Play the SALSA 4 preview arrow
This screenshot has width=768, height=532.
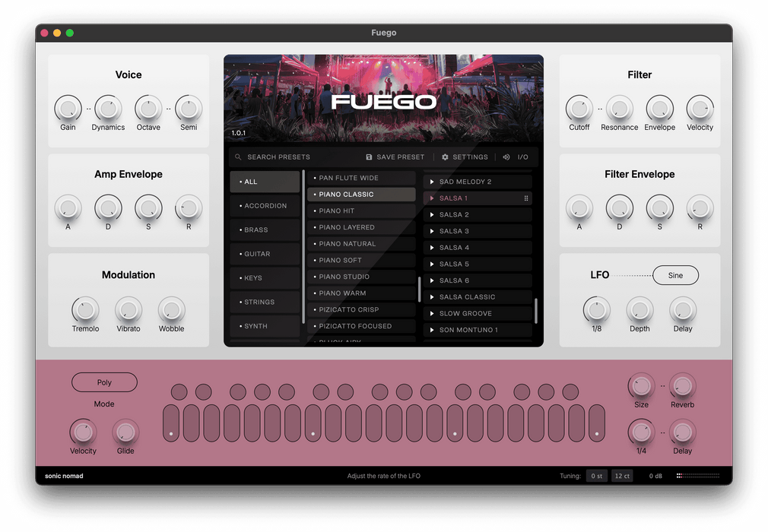point(431,248)
